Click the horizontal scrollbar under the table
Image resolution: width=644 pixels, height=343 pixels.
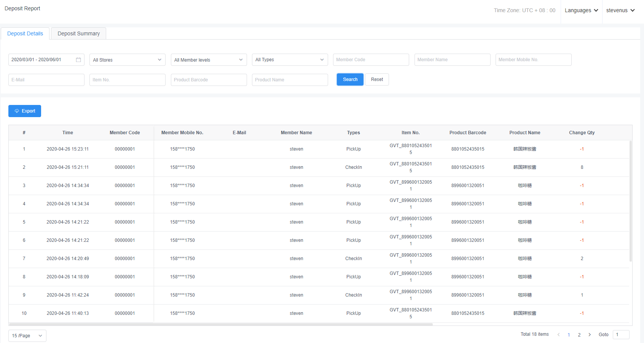point(221,324)
